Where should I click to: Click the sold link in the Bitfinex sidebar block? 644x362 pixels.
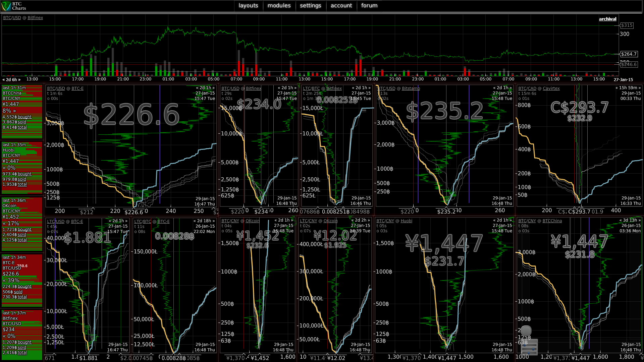coord(22,348)
